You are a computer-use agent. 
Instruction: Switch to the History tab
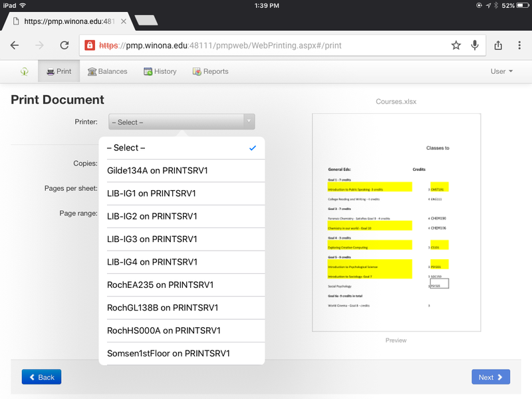pyautogui.click(x=160, y=72)
